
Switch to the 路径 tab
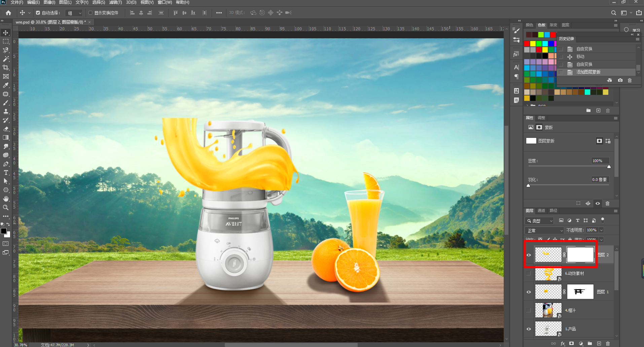click(553, 211)
